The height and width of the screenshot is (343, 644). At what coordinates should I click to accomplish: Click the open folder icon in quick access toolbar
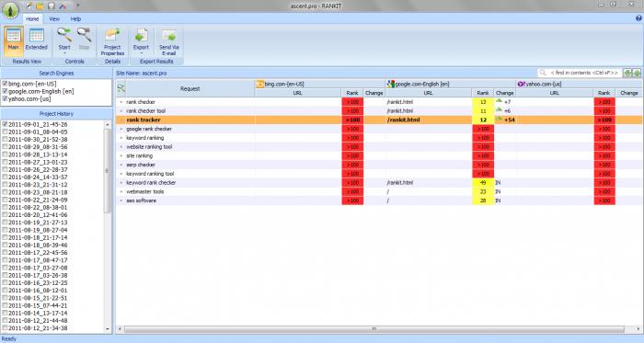point(40,6)
